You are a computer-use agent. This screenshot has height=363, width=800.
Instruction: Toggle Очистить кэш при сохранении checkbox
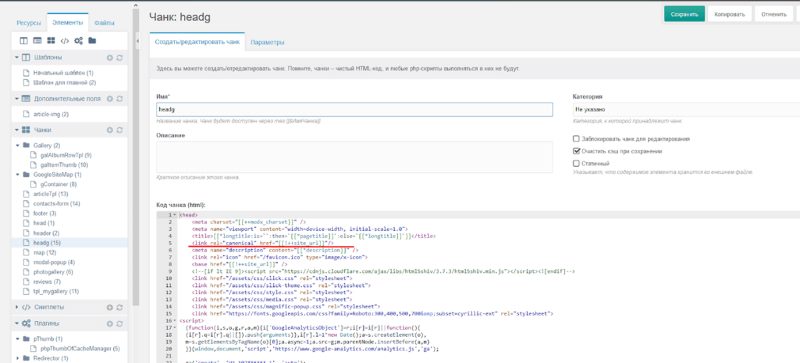click(577, 151)
